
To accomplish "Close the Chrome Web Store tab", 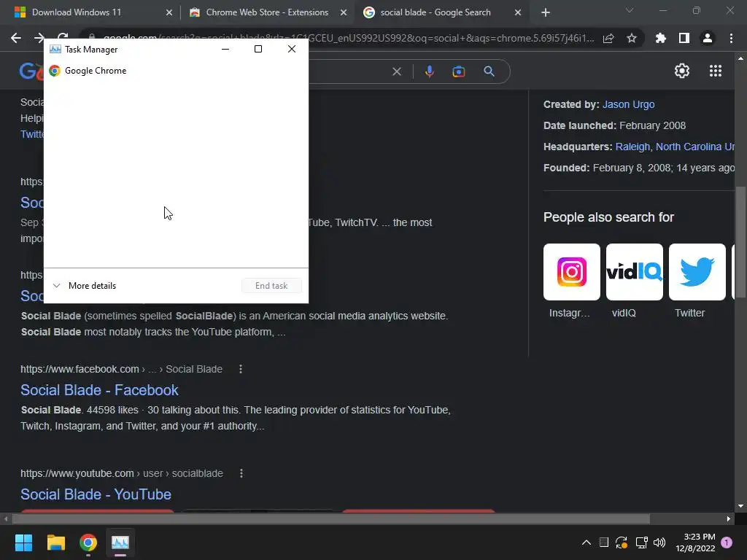I will [344, 13].
